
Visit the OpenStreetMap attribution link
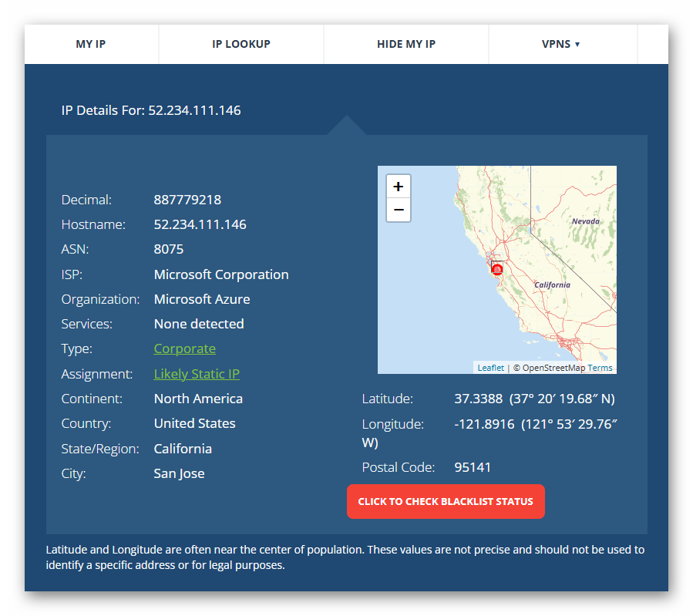coord(553,368)
